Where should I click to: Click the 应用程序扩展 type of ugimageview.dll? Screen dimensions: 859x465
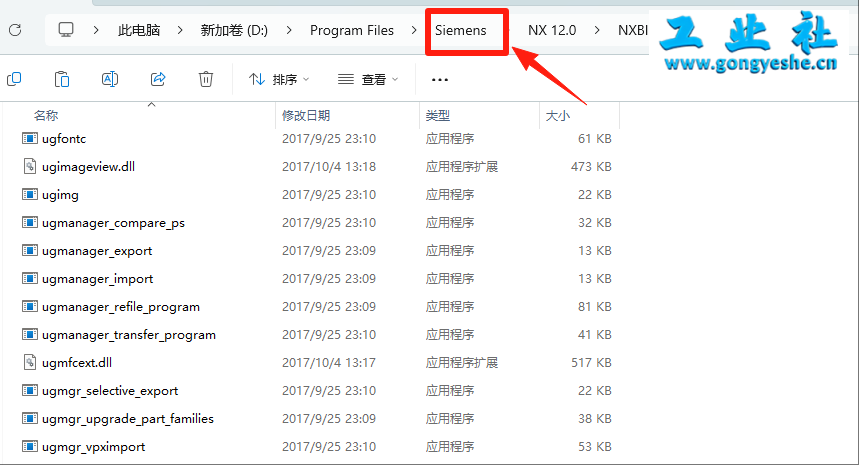[462, 167]
